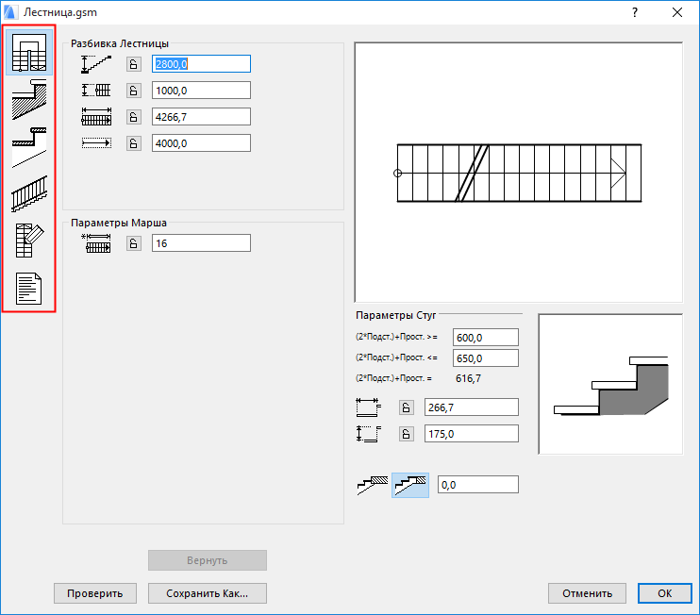Toggle lock for riser height 175,0

pyautogui.click(x=407, y=434)
